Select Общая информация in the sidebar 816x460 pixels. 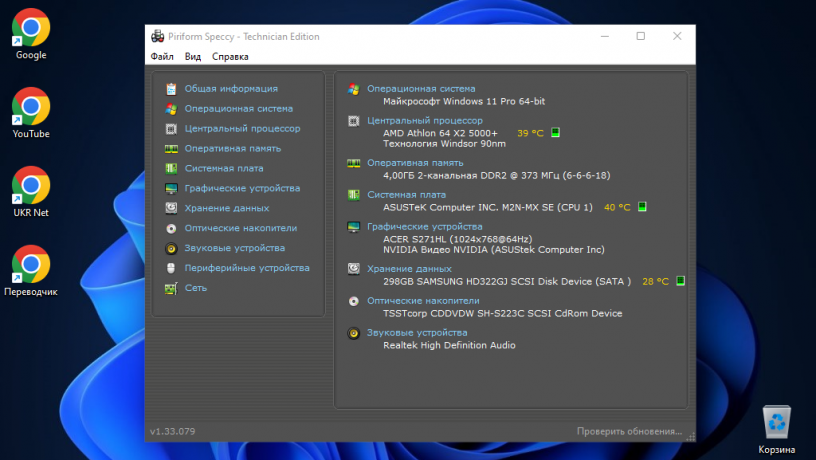point(231,88)
